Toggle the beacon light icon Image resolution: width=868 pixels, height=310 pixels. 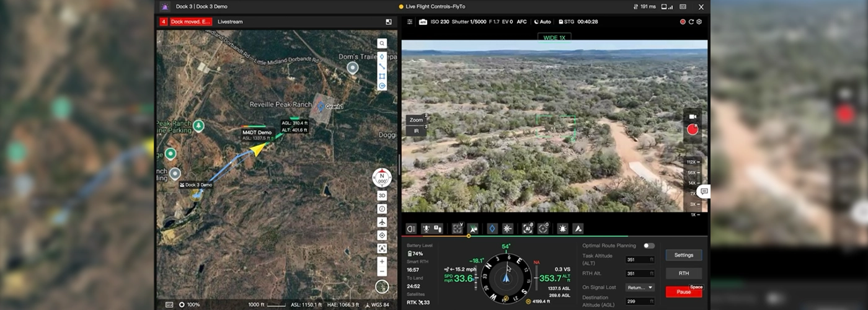point(562,229)
